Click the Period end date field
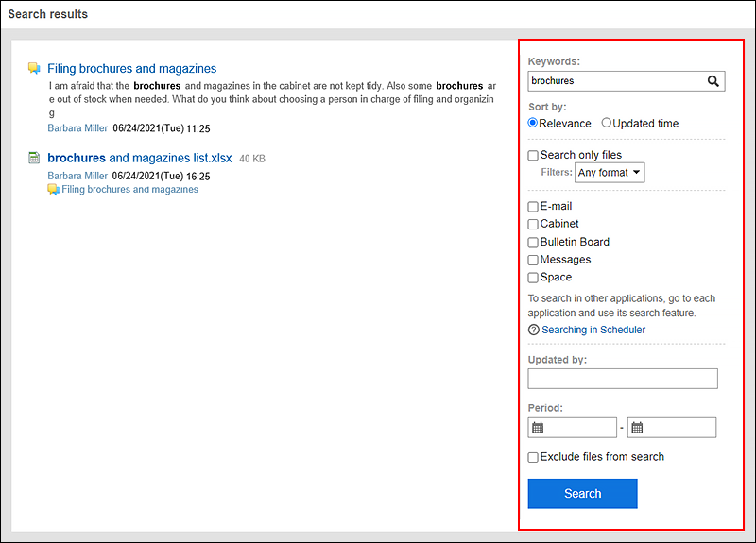The image size is (756, 543). coord(672,428)
